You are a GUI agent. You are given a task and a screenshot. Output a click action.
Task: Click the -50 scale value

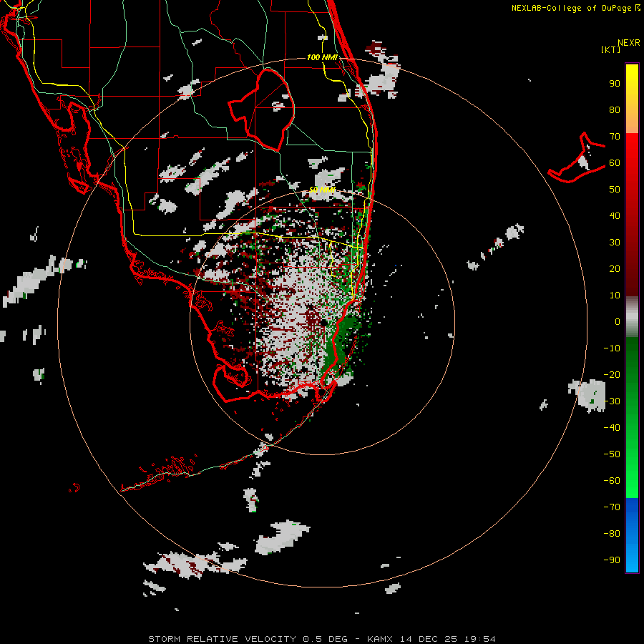pos(612,454)
